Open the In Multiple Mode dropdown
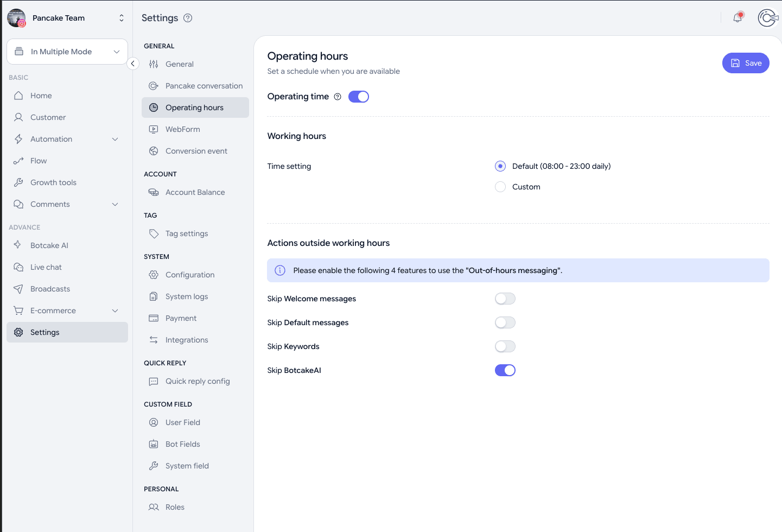 tap(67, 52)
